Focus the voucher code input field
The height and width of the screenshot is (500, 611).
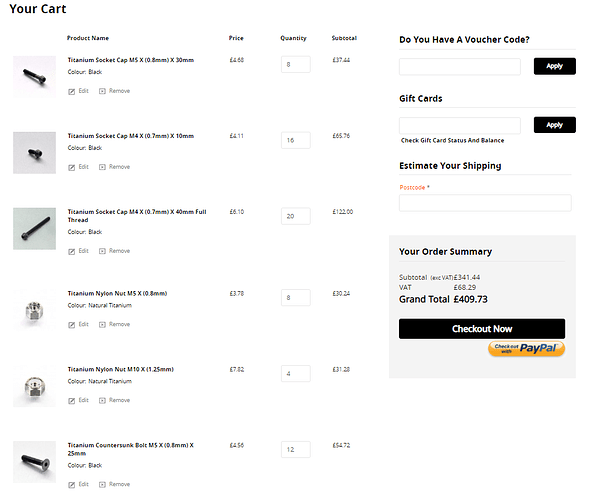(459, 67)
